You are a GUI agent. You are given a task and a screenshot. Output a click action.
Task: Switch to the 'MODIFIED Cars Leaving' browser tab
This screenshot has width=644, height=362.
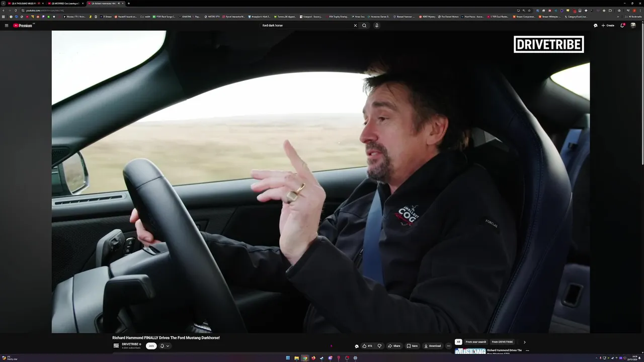(x=65, y=3)
